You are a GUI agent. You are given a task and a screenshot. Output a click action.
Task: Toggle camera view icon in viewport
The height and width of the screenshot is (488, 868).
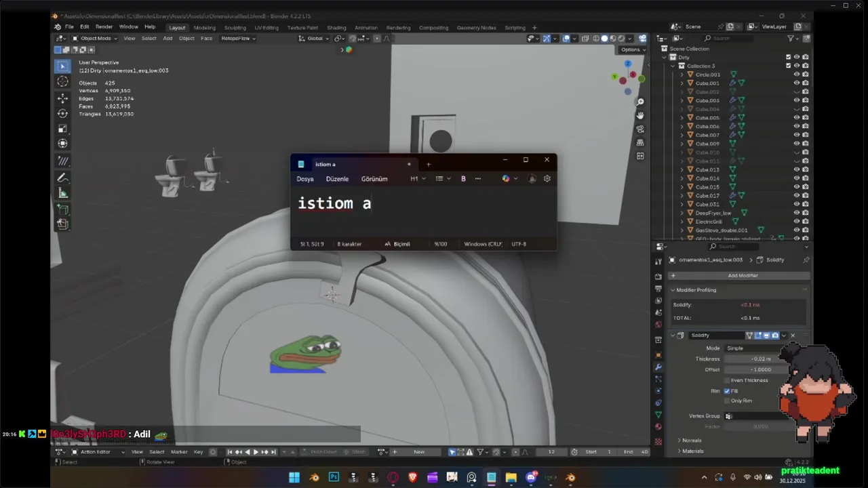(640, 129)
